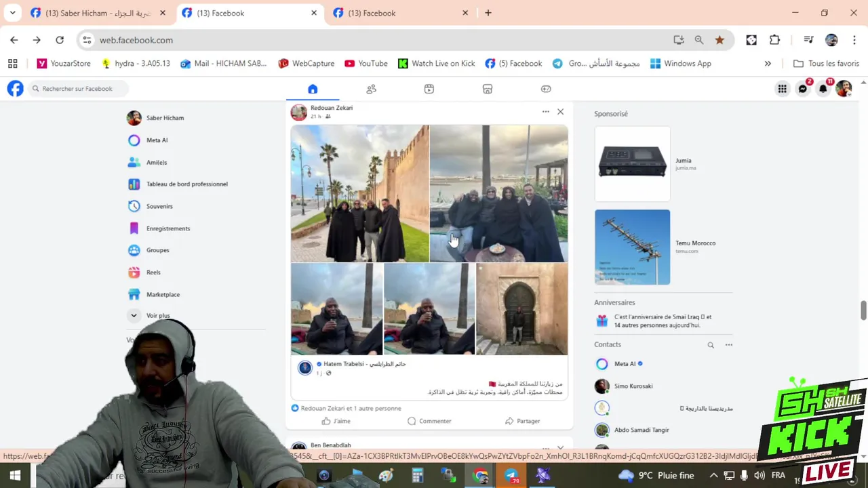Open YouTube bookmark
The width and height of the screenshot is (868, 488).
click(x=366, y=64)
